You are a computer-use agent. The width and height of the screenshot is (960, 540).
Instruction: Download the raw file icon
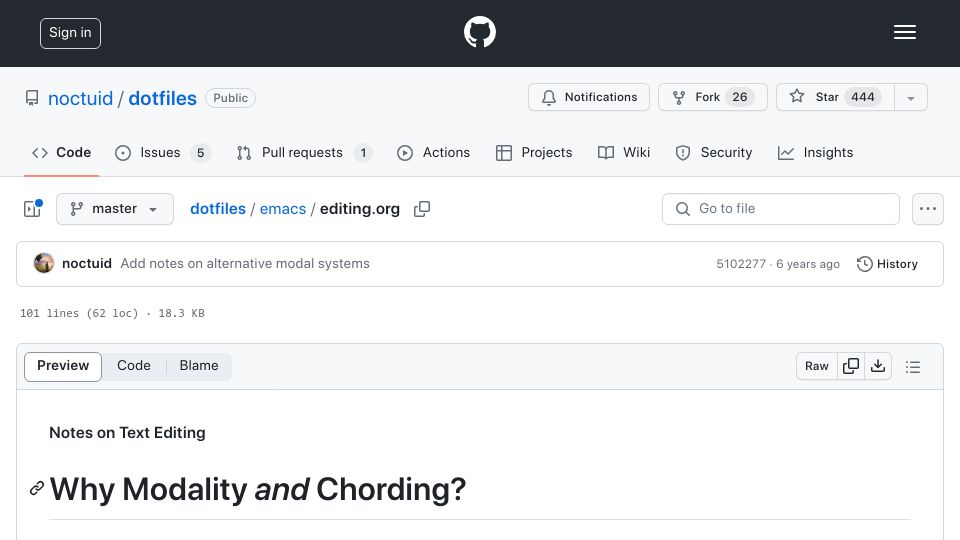(x=878, y=366)
